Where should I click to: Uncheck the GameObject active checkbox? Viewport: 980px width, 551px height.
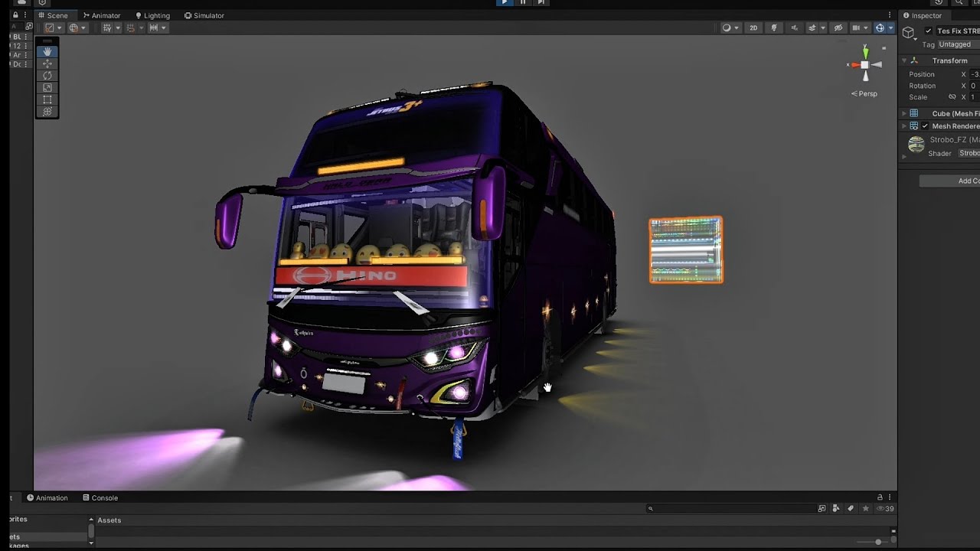(929, 31)
